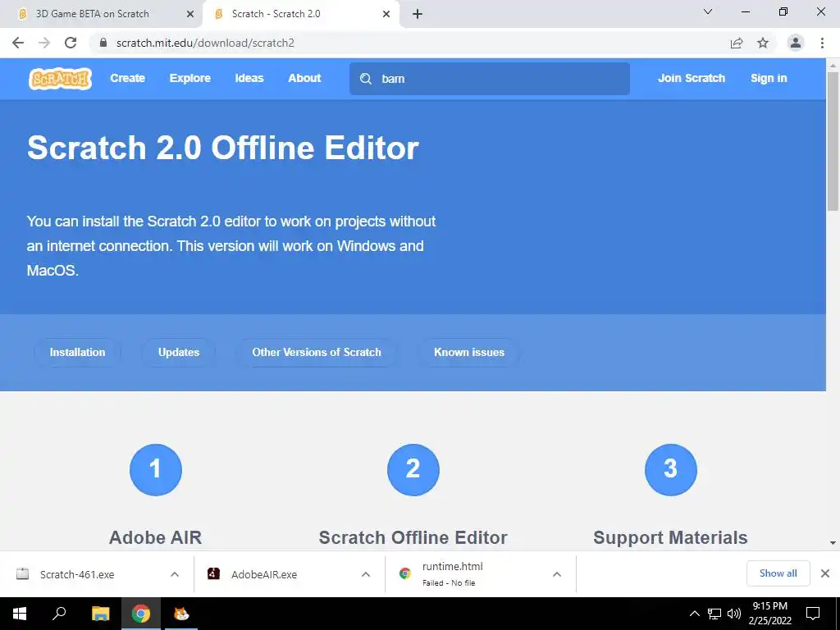Open the Scratch cat app in taskbar

point(181,614)
